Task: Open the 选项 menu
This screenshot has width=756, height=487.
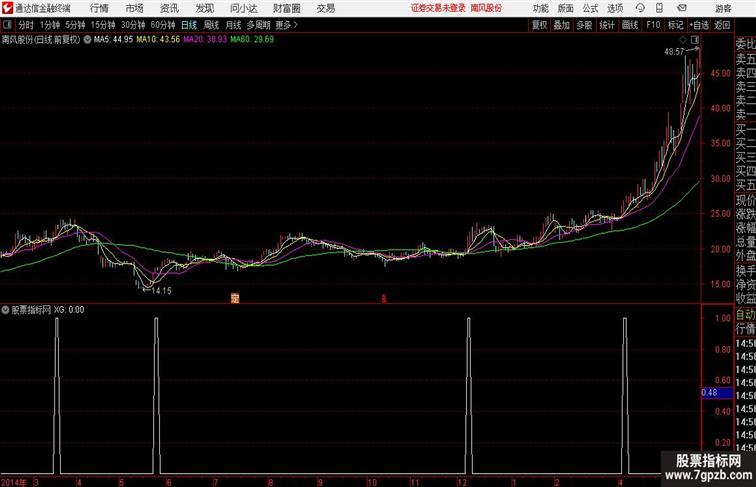Action: point(615,8)
